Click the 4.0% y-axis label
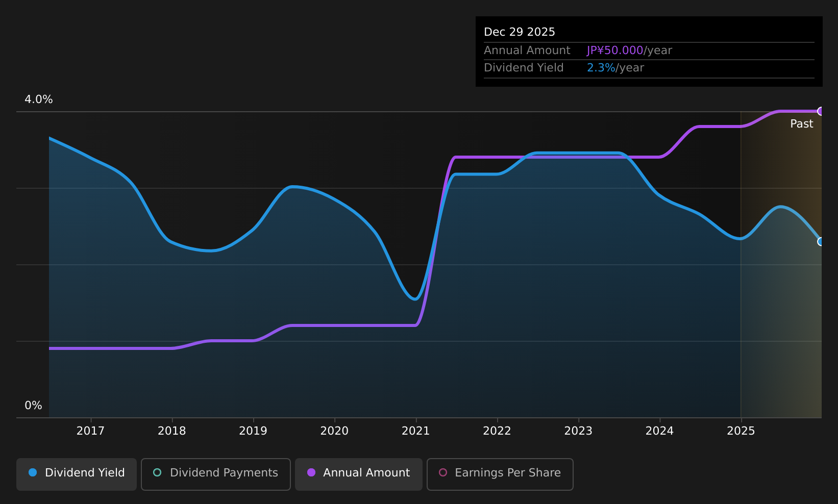 pyautogui.click(x=39, y=99)
